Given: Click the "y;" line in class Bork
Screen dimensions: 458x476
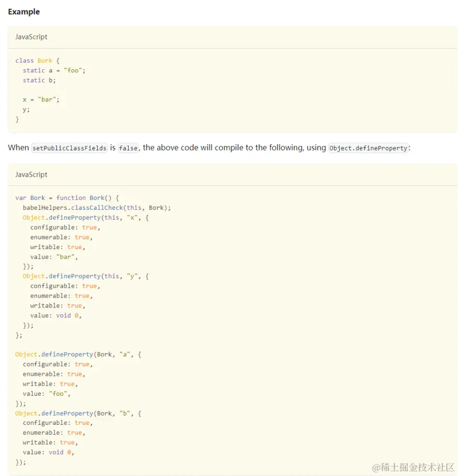Looking at the screenshot, I should click(26, 109).
